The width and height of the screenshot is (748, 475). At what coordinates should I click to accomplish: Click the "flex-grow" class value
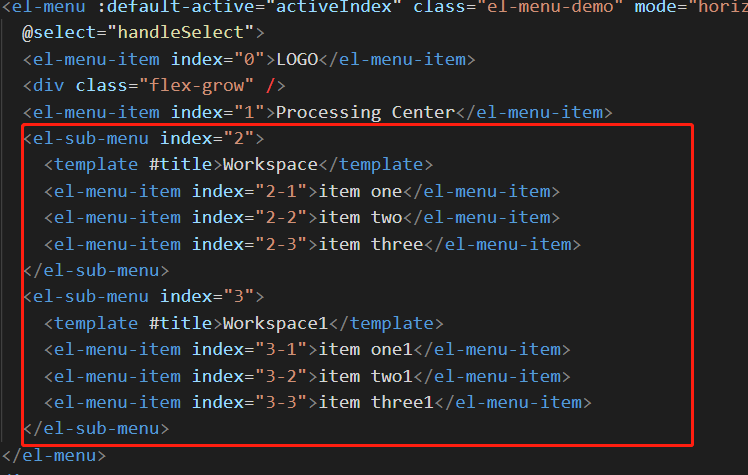click(x=197, y=85)
